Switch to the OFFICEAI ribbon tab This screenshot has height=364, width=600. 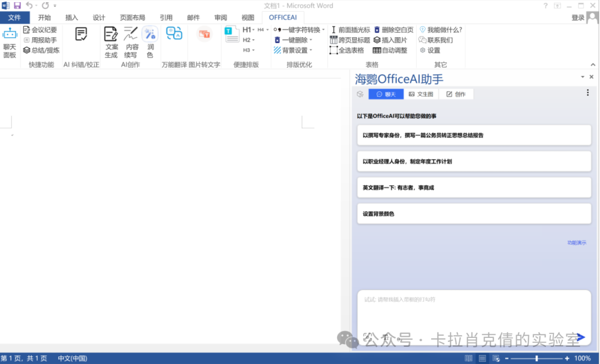click(x=283, y=17)
